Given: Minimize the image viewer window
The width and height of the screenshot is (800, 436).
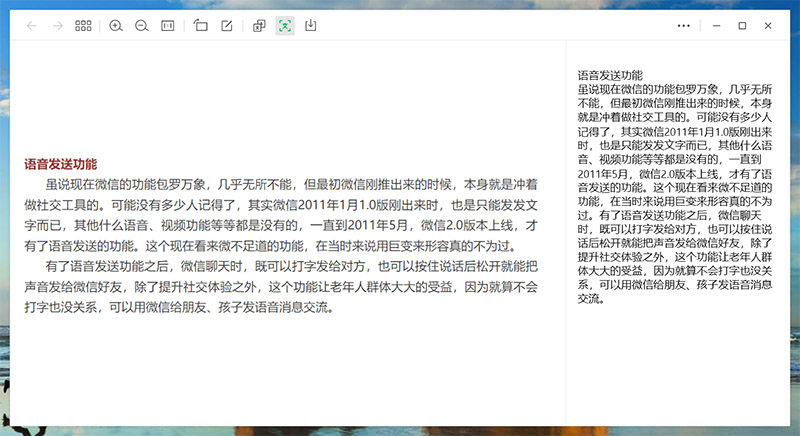Looking at the screenshot, I should [x=717, y=25].
